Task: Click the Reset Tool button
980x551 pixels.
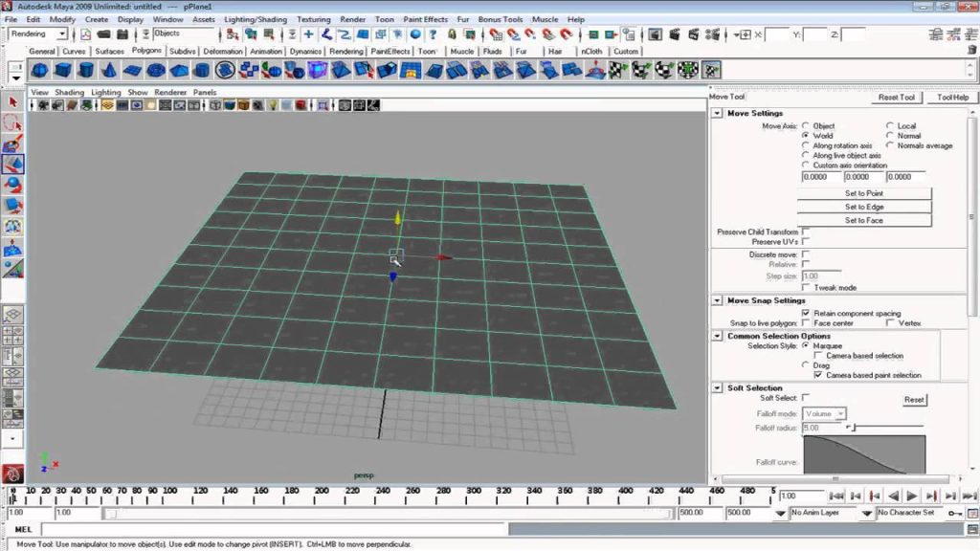Action: (896, 98)
